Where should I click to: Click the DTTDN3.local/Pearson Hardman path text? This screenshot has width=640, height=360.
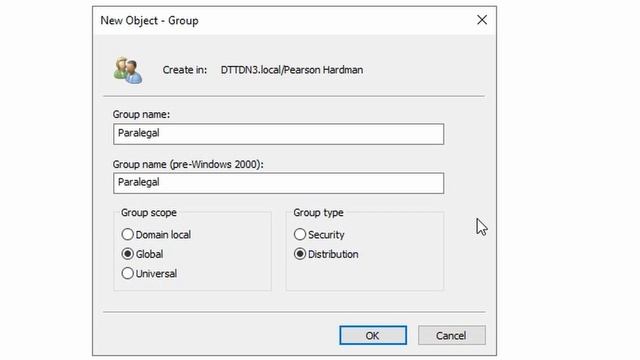[x=292, y=70]
